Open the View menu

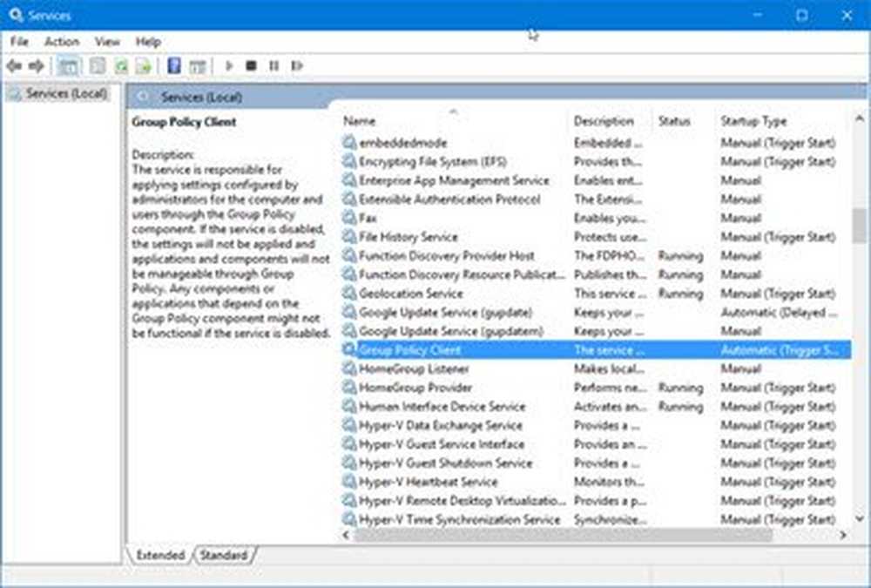tap(107, 41)
